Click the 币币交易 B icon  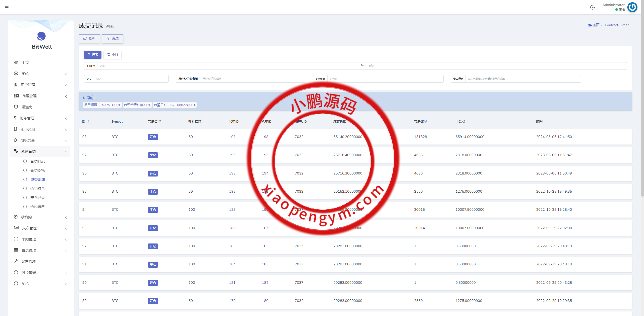pyautogui.click(x=16, y=129)
